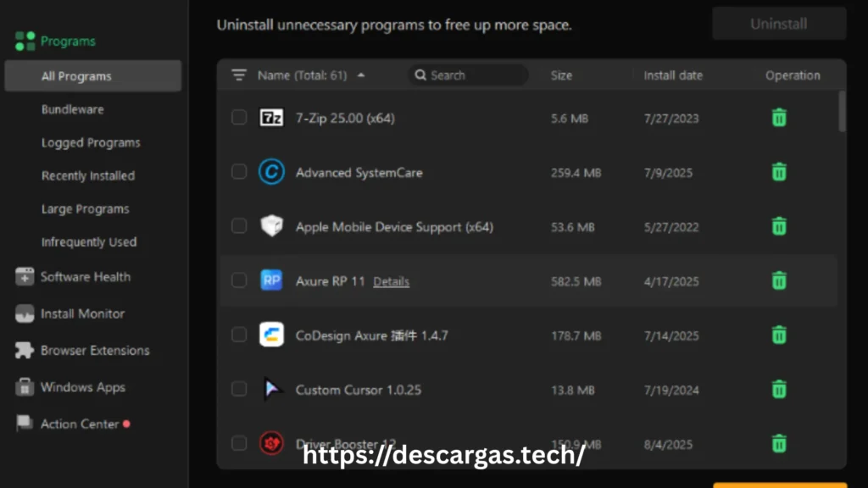This screenshot has height=488, width=868.
Task: Click trash icon for 7-Zip 25.00
Action: pyautogui.click(x=779, y=118)
